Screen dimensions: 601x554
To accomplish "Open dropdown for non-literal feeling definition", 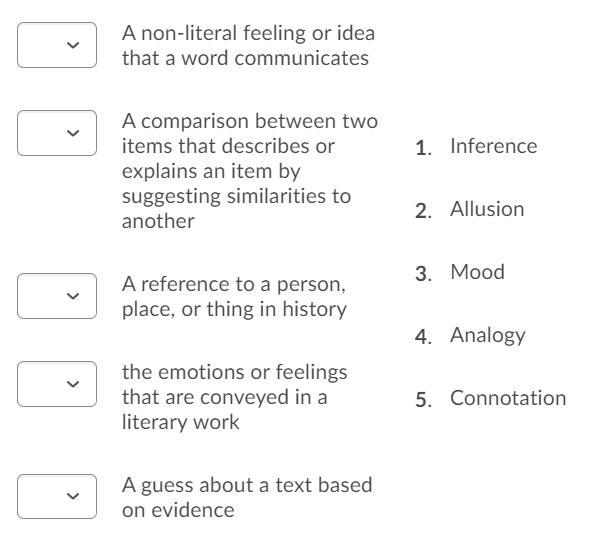I will coord(57,45).
